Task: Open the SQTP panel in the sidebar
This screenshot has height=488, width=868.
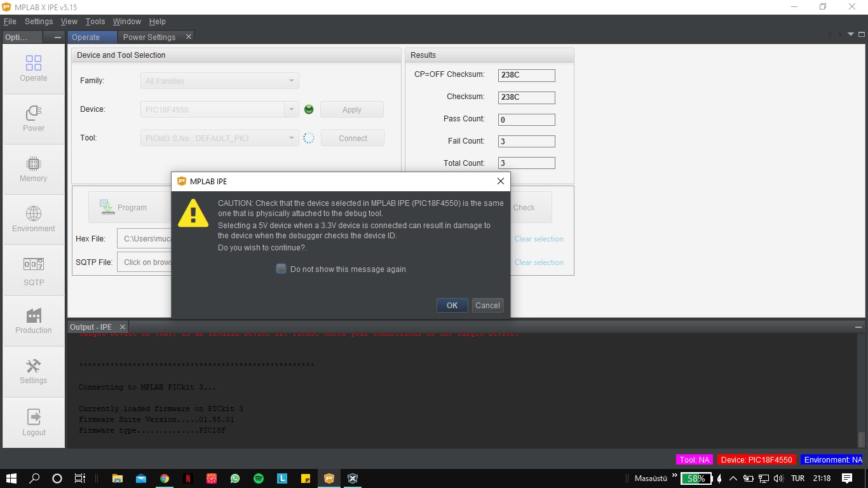Action: [34, 271]
